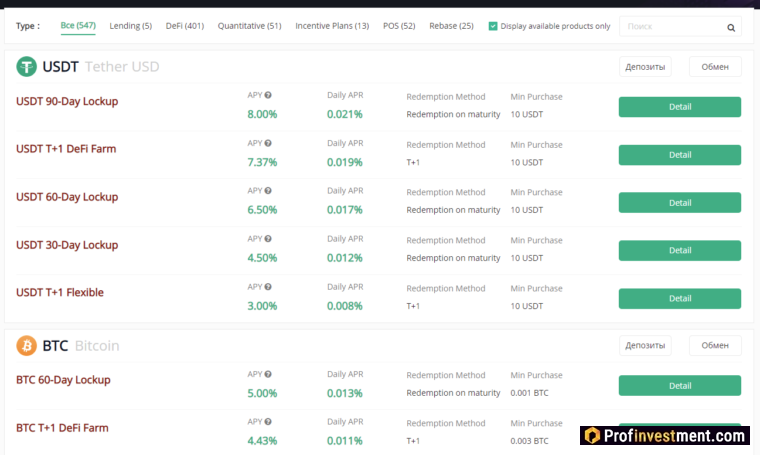Click the 5.00% APY value
This screenshot has height=455, width=760.
coord(262,393)
